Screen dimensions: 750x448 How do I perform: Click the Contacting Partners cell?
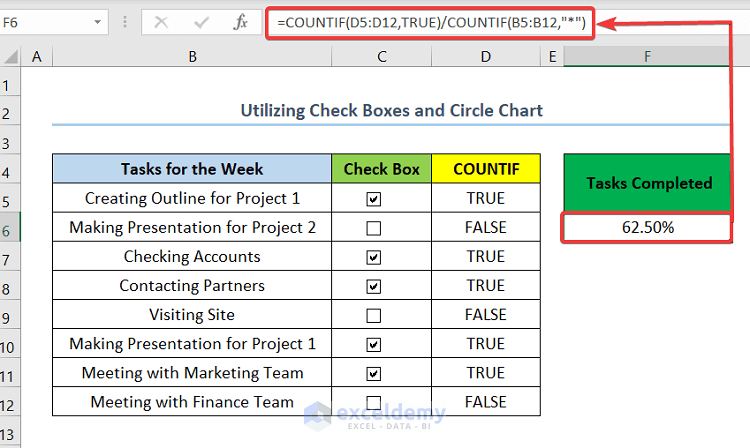(192, 285)
